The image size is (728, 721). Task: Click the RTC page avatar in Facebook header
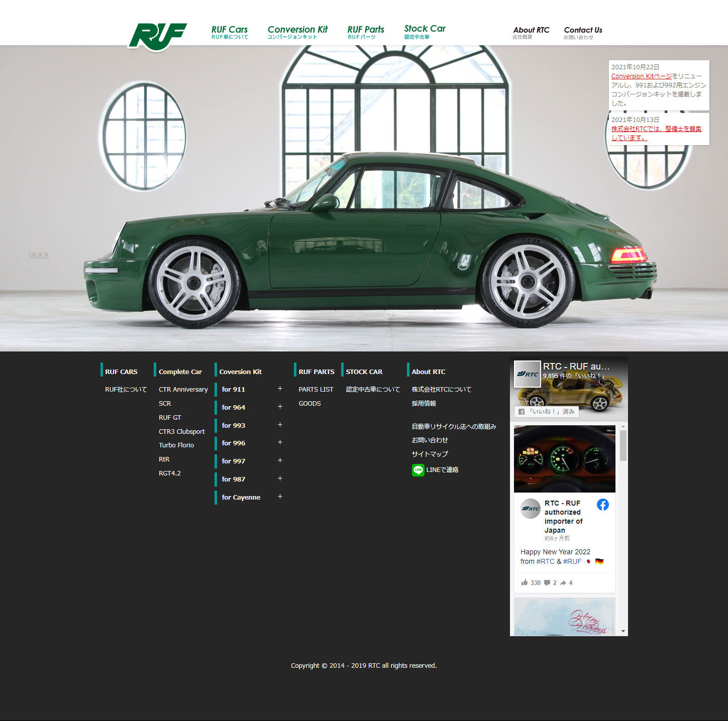pyautogui.click(x=528, y=374)
